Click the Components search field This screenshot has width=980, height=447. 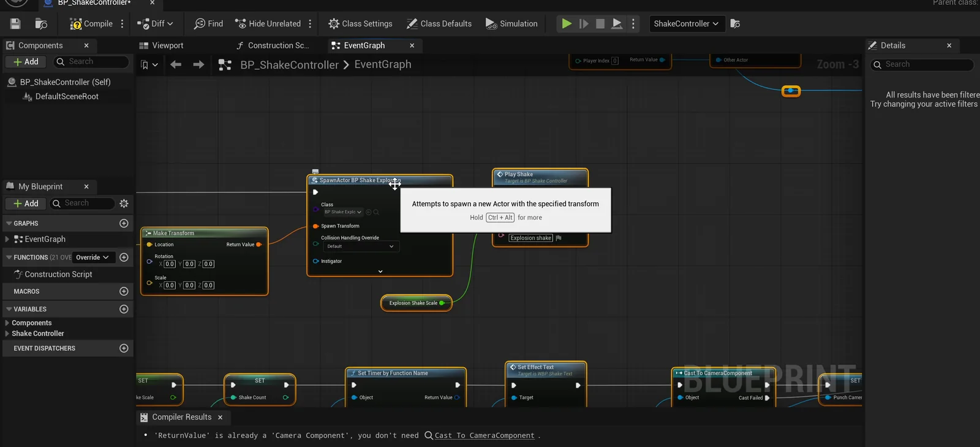click(91, 61)
